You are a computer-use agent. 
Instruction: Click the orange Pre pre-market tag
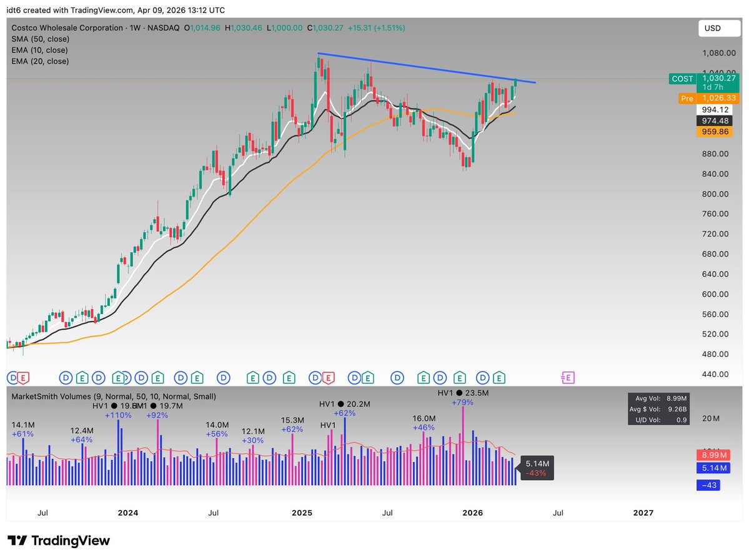[687, 99]
